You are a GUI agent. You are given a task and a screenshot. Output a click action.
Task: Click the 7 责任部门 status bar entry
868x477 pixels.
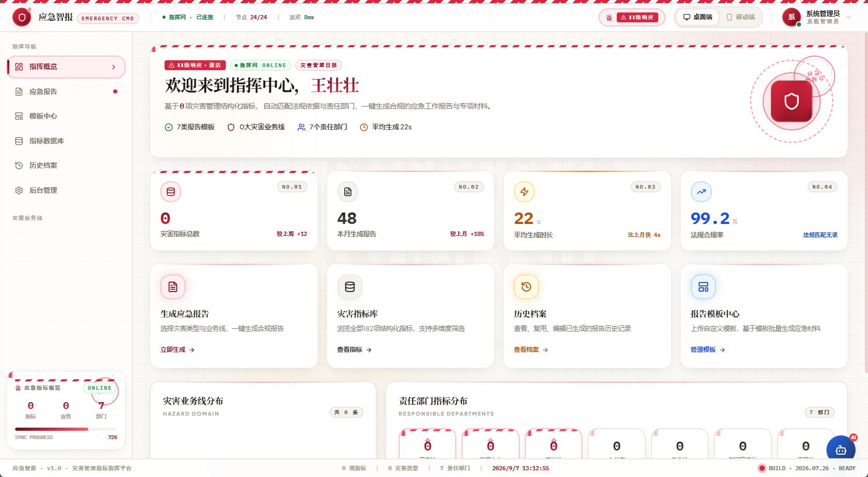(x=455, y=468)
